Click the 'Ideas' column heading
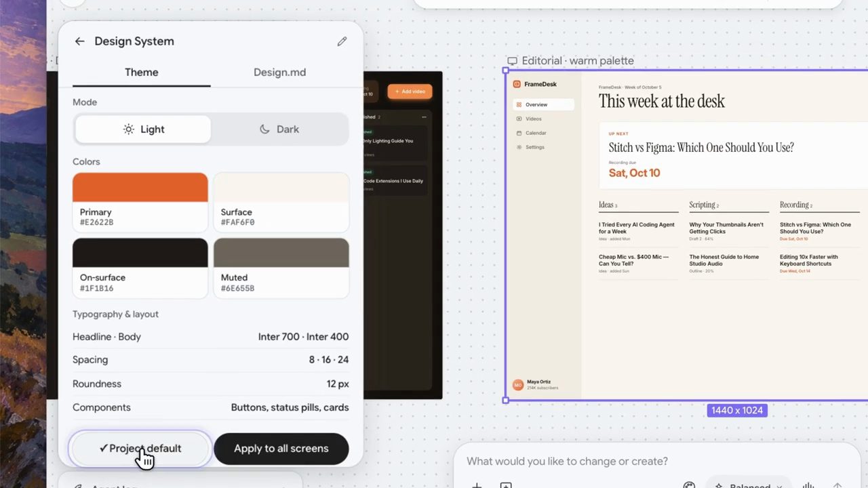This screenshot has width=868, height=488. [606, 205]
